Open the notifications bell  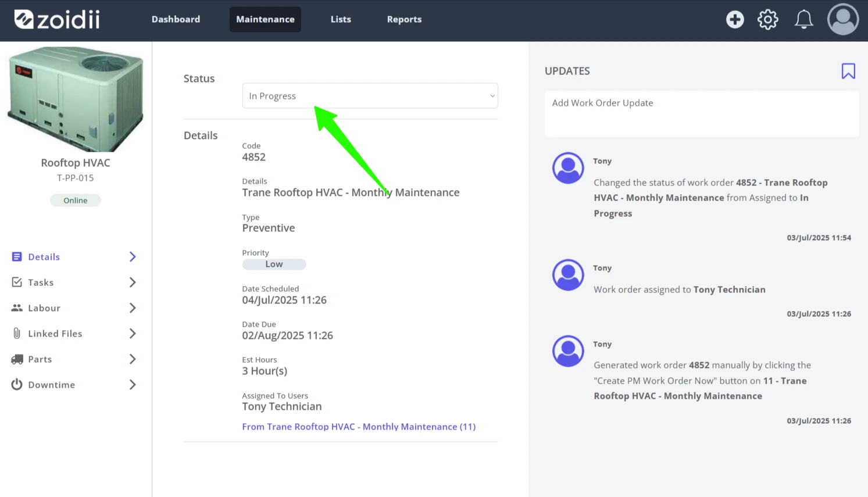pos(804,19)
